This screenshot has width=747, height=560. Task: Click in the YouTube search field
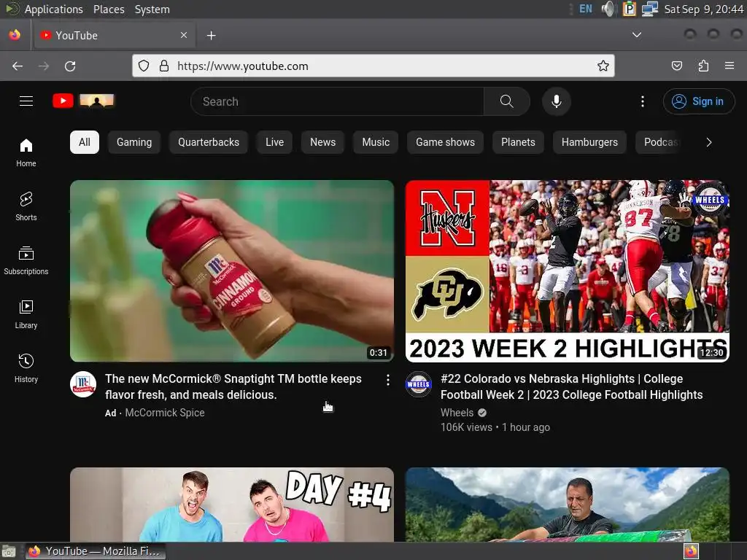pos(337,101)
